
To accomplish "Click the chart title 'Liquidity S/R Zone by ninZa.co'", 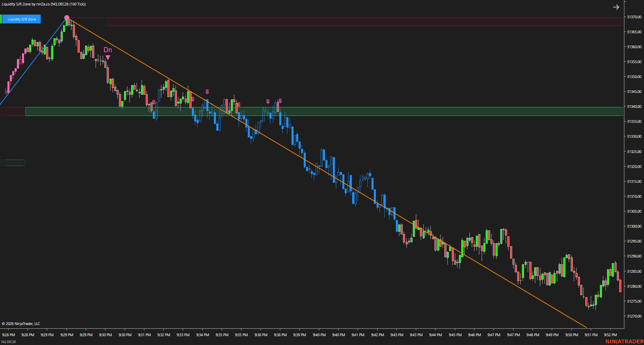I will click(26, 4).
